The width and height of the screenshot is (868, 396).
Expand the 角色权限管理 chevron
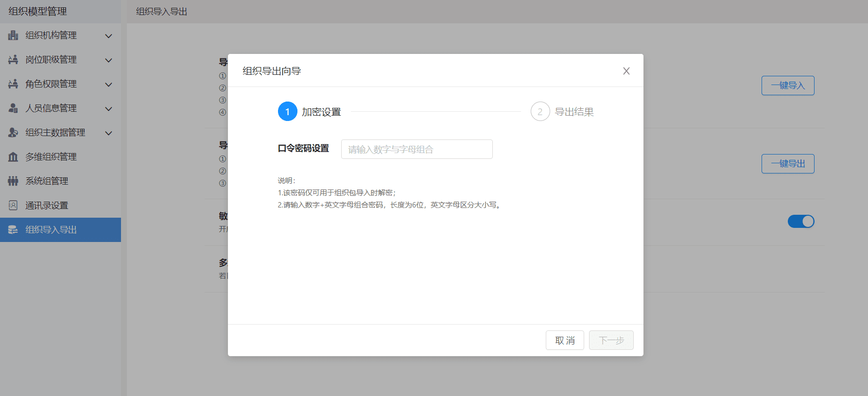tap(109, 85)
